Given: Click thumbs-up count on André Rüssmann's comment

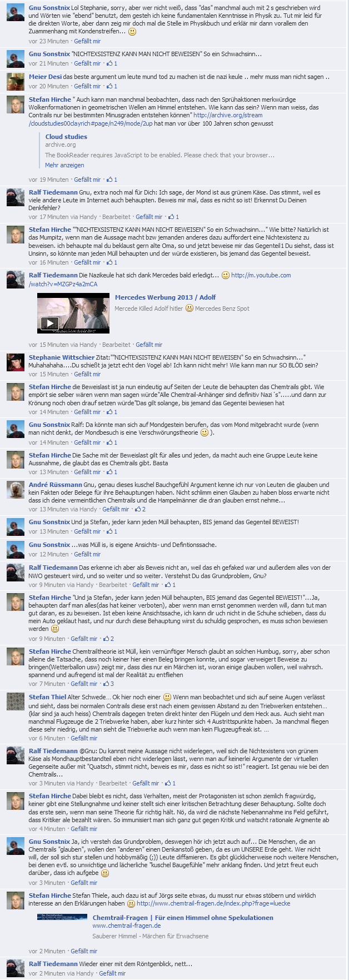Looking at the screenshot, I should (140, 509).
